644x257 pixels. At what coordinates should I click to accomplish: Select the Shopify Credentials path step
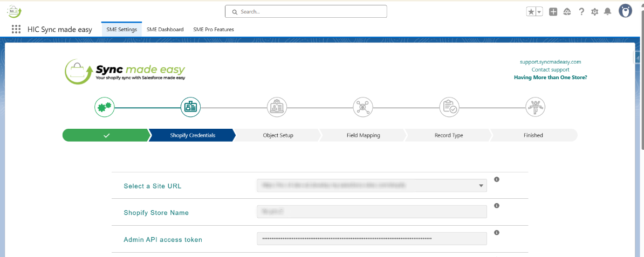tap(192, 135)
